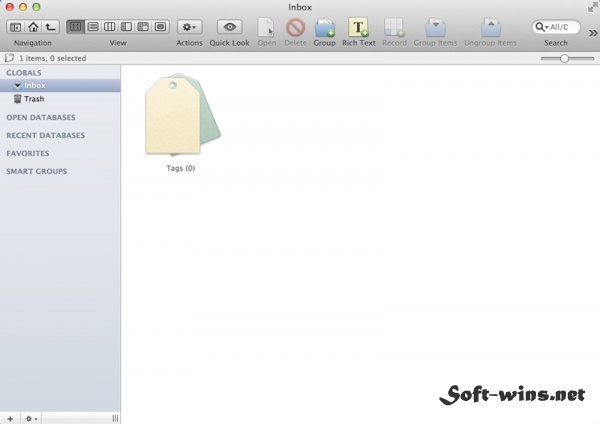
Task: Select the Tags (0) thumbnail
Action: tap(183, 114)
